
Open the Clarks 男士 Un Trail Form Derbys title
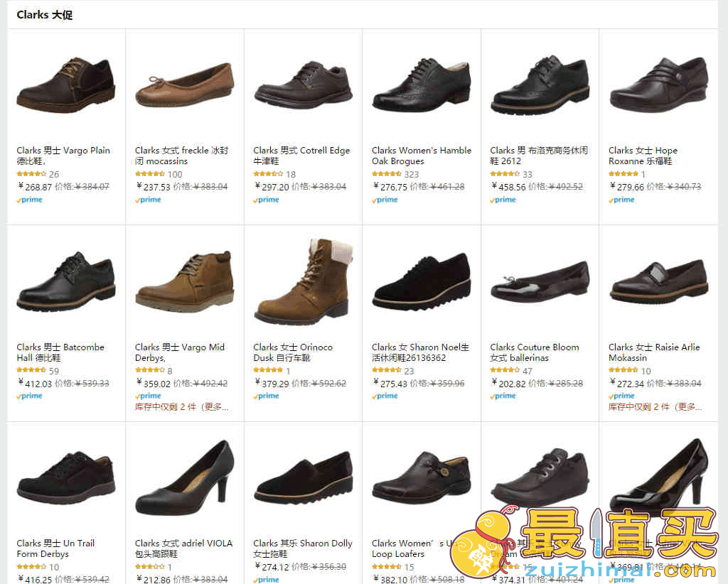pos(55,548)
